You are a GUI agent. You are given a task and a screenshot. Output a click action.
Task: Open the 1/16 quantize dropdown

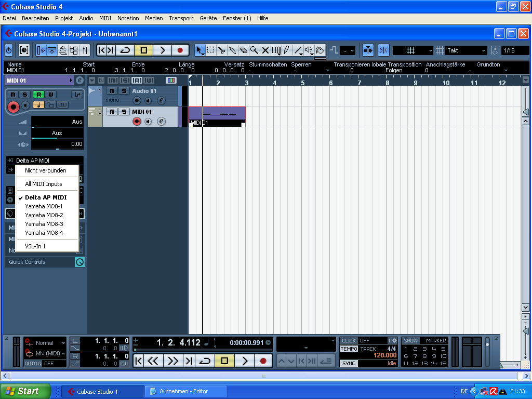point(515,50)
